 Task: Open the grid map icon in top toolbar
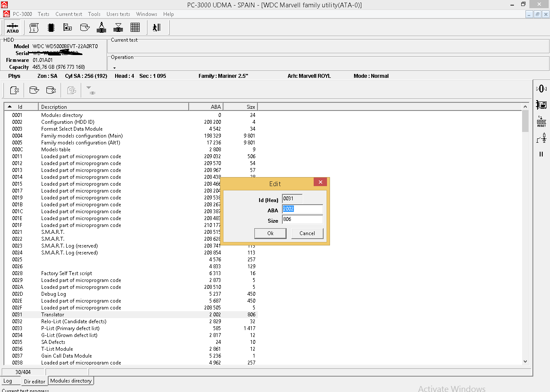135,28
